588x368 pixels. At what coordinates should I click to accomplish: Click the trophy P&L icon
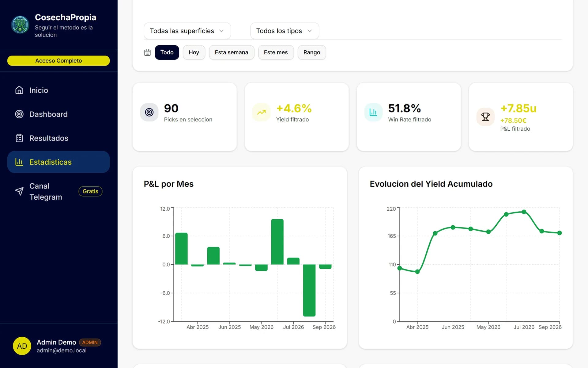[485, 117]
